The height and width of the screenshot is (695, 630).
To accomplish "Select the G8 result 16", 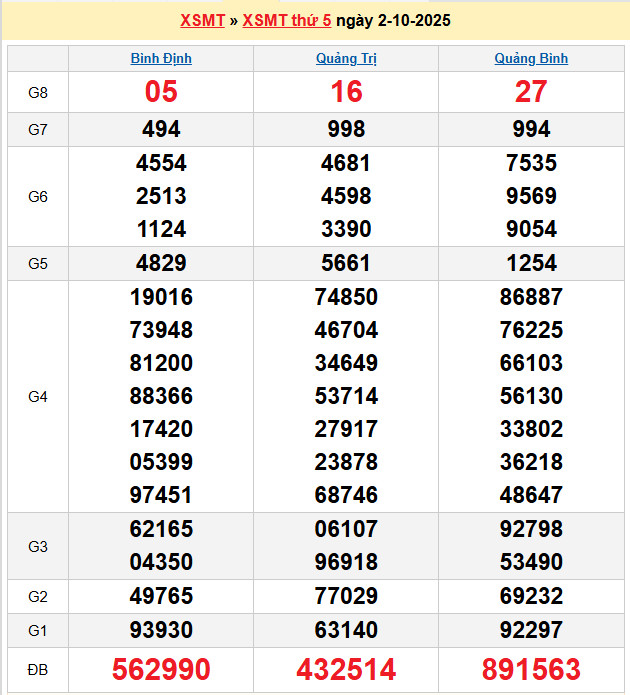I will [x=346, y=92].
